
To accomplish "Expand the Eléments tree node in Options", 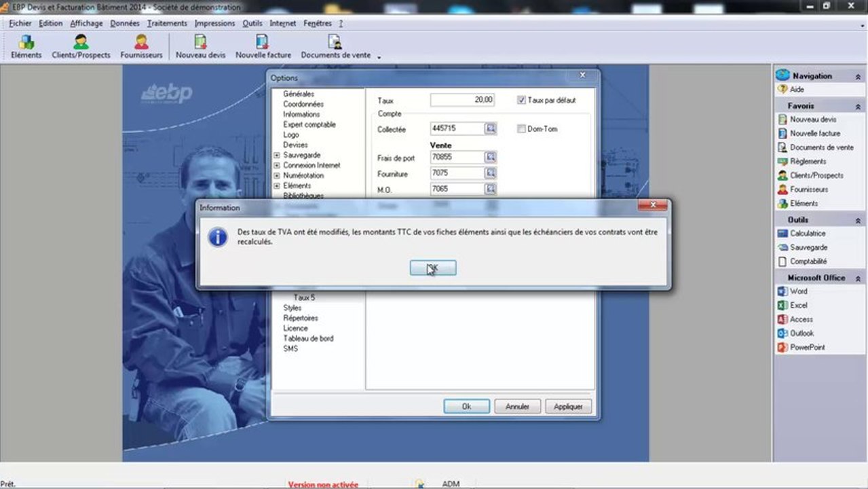I will click(277, 186).
